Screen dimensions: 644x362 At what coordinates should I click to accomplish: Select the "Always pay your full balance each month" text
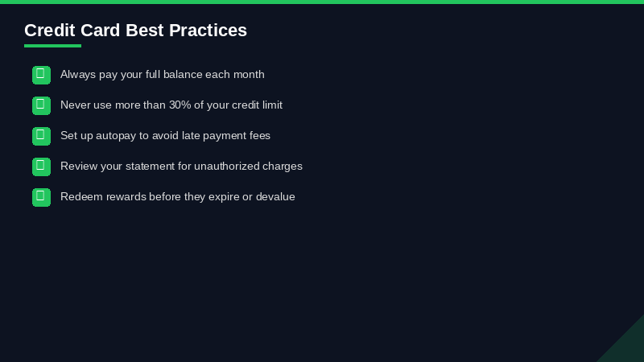click(162, 75)
